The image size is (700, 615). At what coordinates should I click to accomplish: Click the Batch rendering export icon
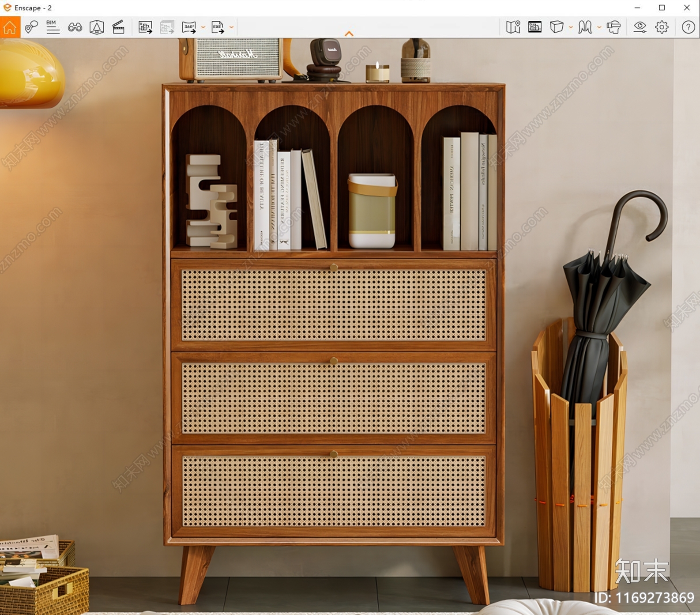click(x=167, y=27)
